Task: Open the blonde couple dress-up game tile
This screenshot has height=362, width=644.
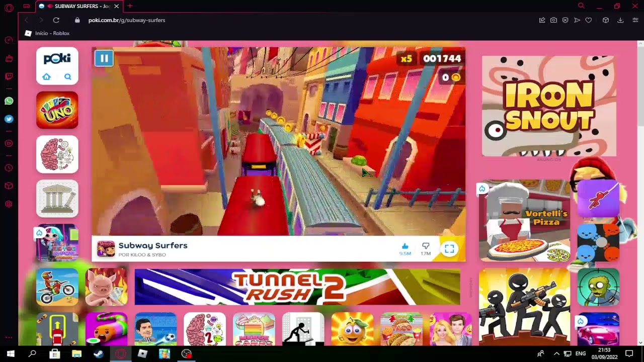Action: point(451,329)
